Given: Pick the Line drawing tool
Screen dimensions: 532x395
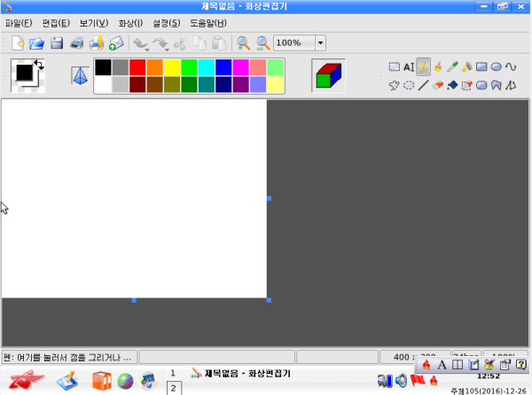Looking at the screenshot, I should point(423,86).
